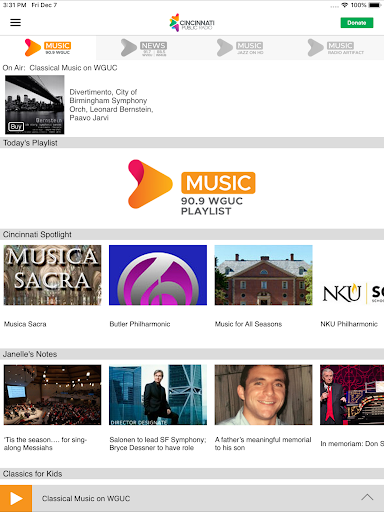Image resolution: width=384 pixels, height=512 pixels.
Task: Select the Music 90.9 WGUC station tab
Action: (48, 48)
